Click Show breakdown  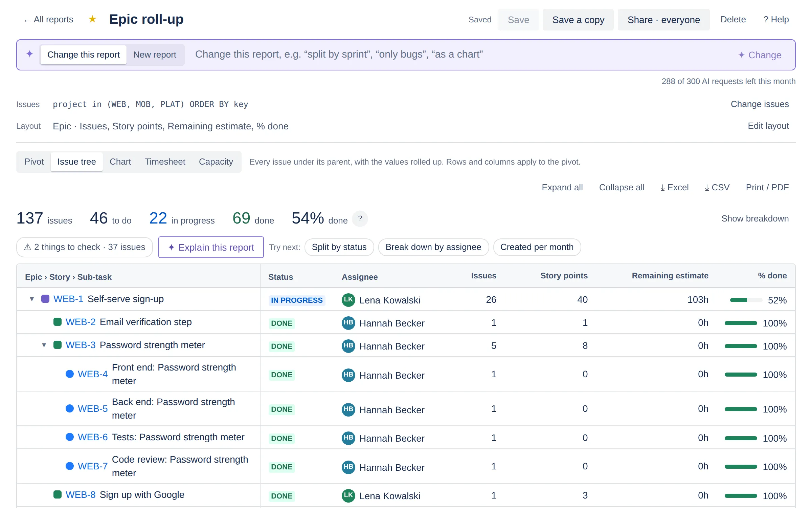coord(755,218)
